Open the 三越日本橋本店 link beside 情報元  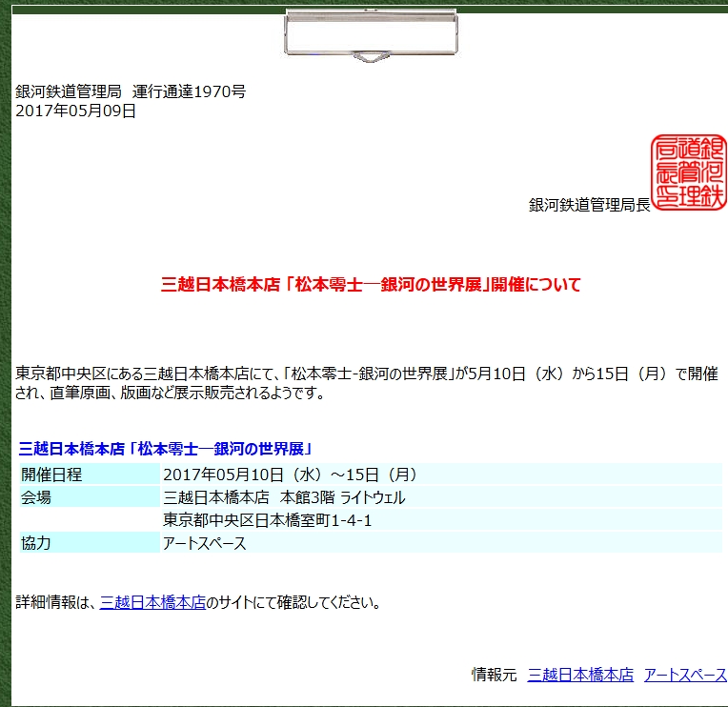(580, 675)
